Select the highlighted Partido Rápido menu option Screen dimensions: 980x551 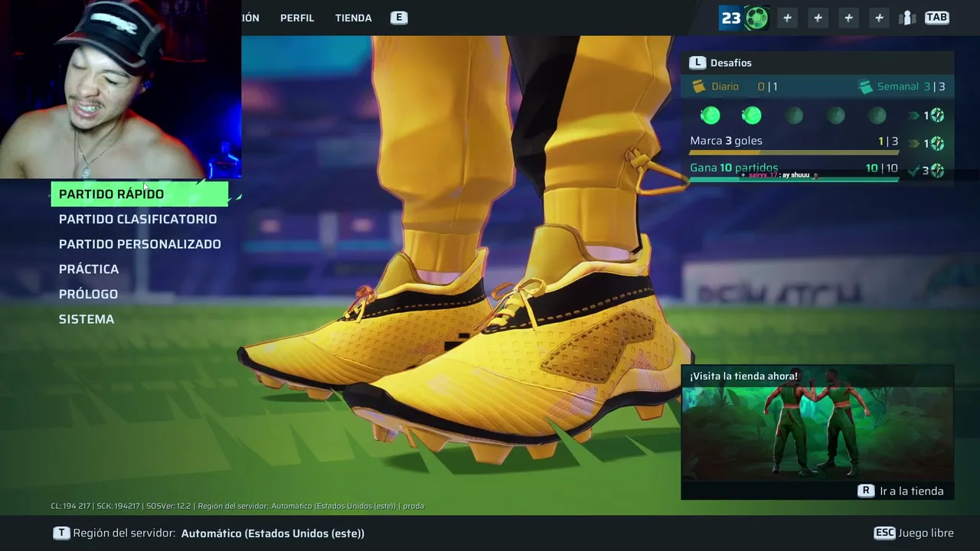pos(139,194)
